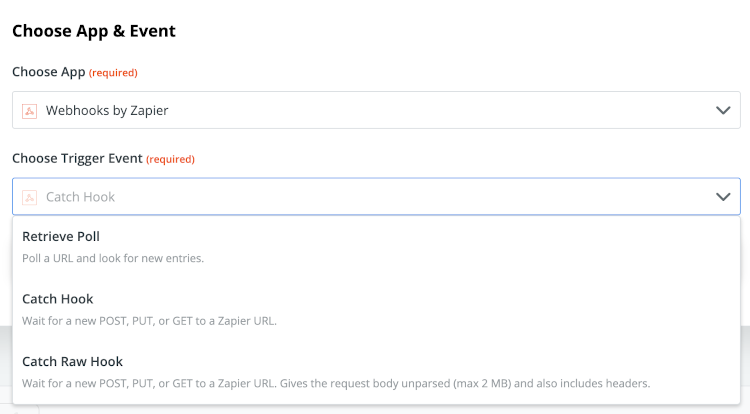Screen dimensions: 750x414
Task: Click 'Poll a URL and look for new entries' description
Action: pyautogui.click(x=113, y=258)
